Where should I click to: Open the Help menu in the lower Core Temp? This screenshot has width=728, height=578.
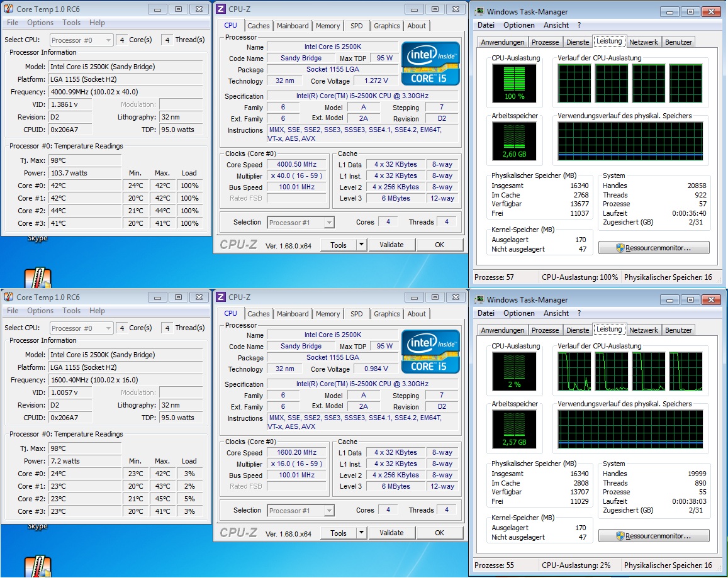[97, 310]
